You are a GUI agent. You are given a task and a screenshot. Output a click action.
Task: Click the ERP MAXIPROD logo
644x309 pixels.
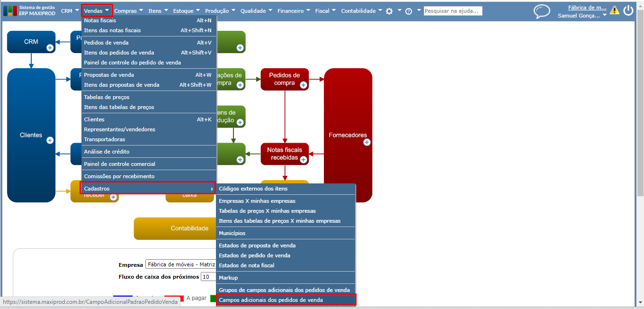[x=29, y=10]
